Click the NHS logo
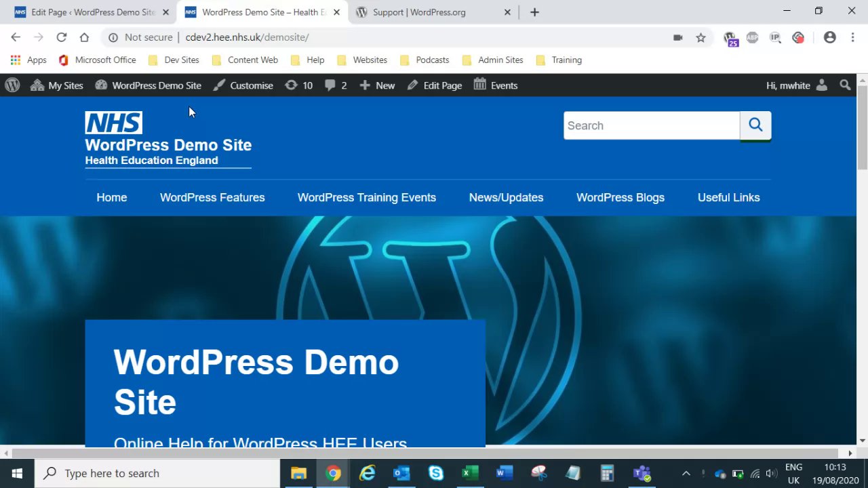The height and width of the screenshot is (488, 868). [113, 123]
